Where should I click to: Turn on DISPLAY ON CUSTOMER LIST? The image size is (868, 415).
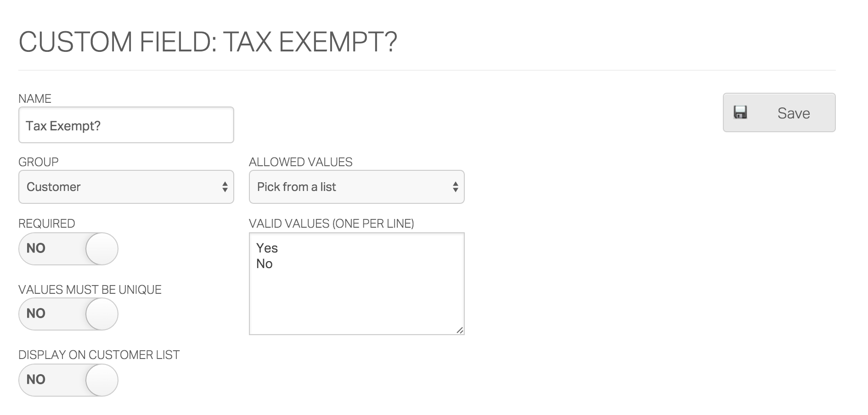point(68,380)
